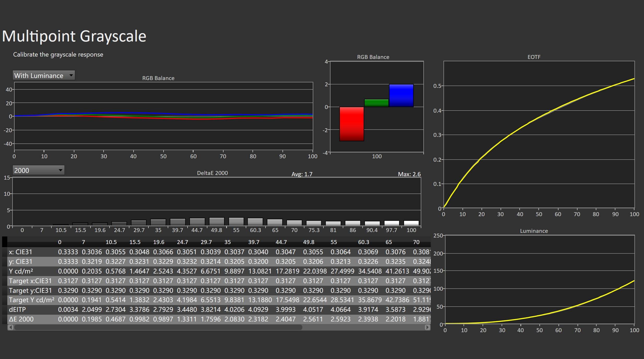Image resolution: width=644 pixels, height=359 pixels.
Task: Click the DeltaE bar at 55 percent
Action: tap(236, 222)
